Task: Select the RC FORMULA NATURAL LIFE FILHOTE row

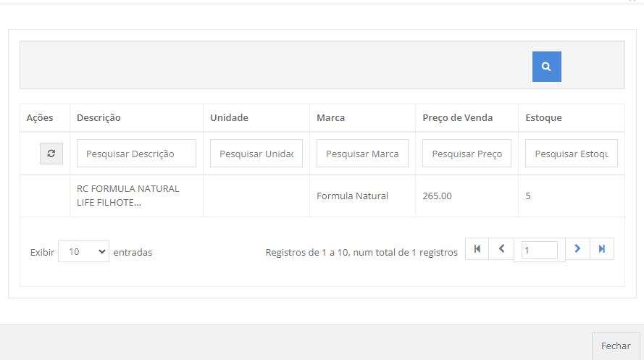Action: pyautogui.click(x=128, y=196)
